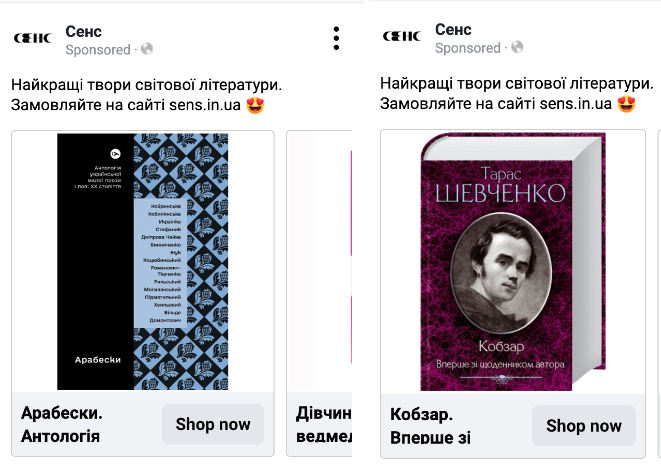The height and width of the screenshot is (470, 661).
Task: Click the sens.in.ua ad description in left post
Action: [146, 95]
